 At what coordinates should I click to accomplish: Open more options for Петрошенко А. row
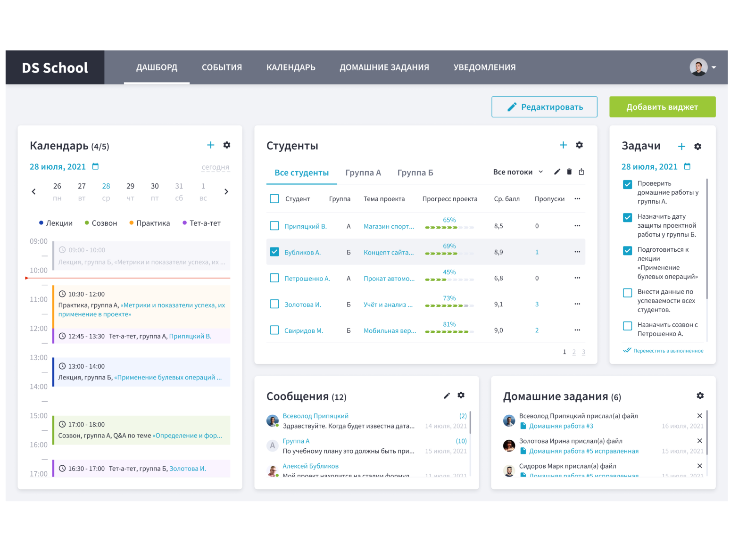point(577,278)
